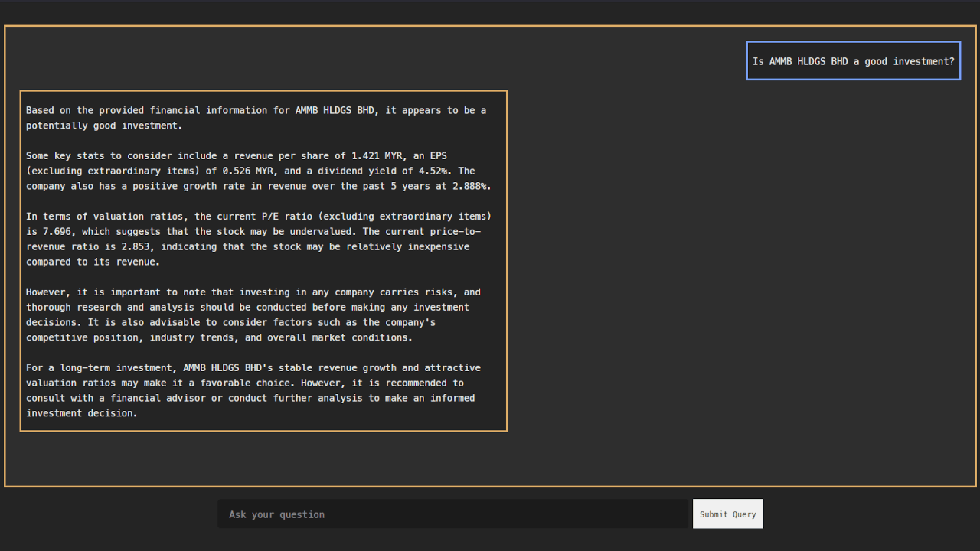Click the paragraph starting "For a long-term investment"

(253, 390)
